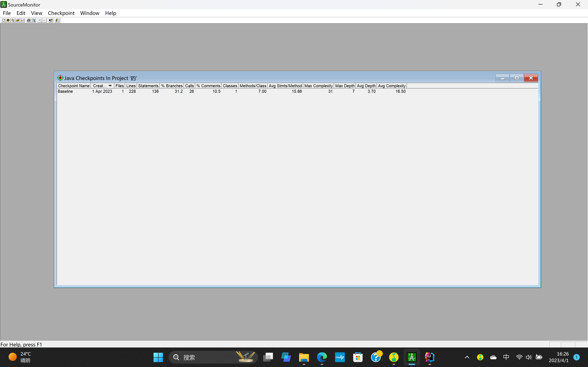Sort by the Created column header arrow
The height and width of the screenshot is (367, 588).
pos(110,86)
